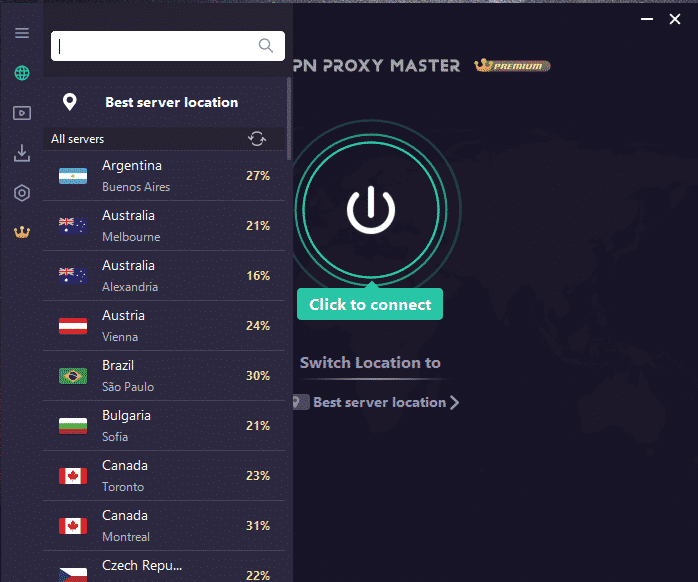
Task: Focus the server search input field
Action: (x=168, y=45)
